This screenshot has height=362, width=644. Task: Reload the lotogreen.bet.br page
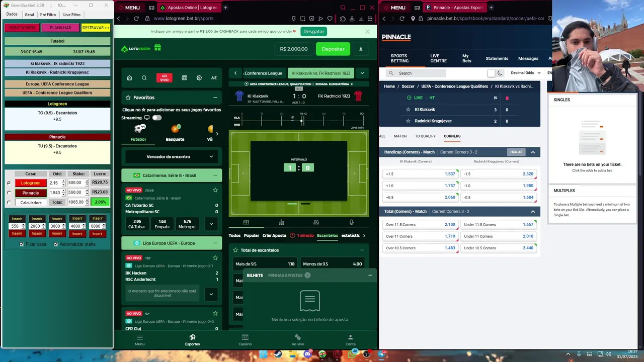(x=136, y=19)
